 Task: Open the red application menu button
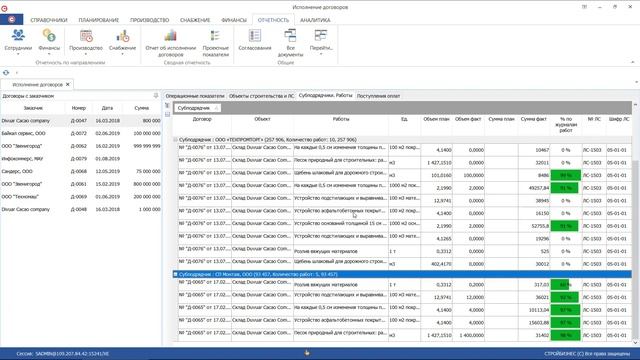click(11, 19)
